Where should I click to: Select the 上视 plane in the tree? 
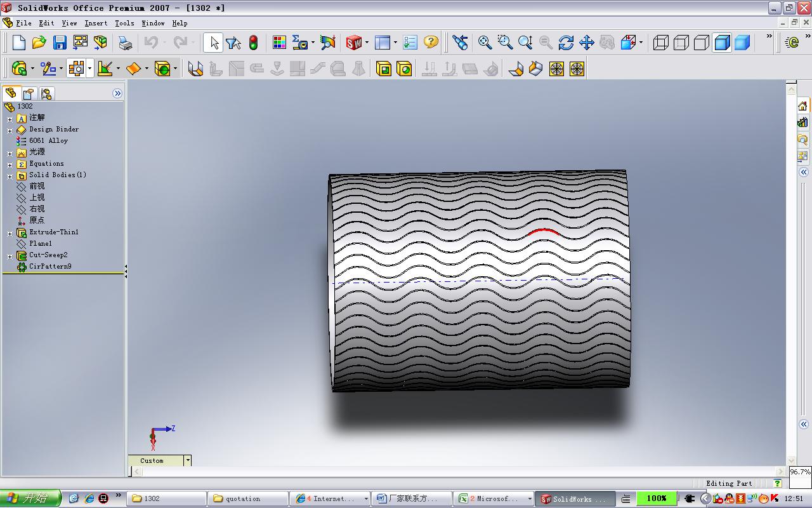[30, 197]
